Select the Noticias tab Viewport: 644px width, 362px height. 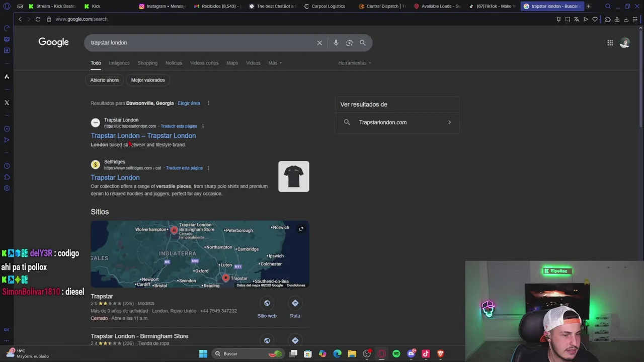174,63
